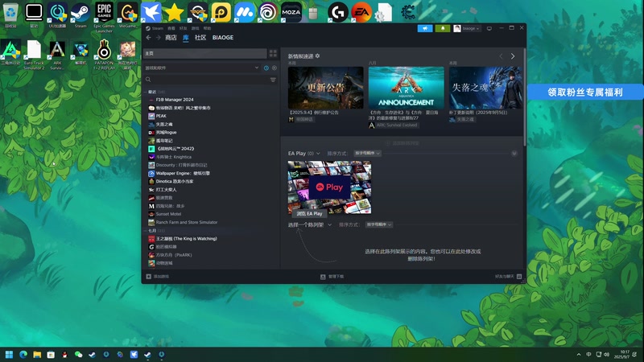
Task: Switch to the 商店 store tab
Action: pyautogui.click(x=171, y=37)
